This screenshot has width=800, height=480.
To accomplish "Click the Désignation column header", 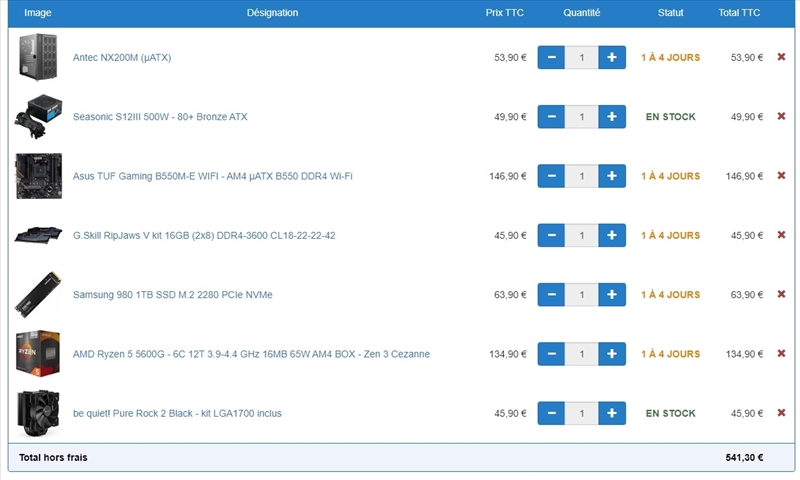I will (272, 13).
